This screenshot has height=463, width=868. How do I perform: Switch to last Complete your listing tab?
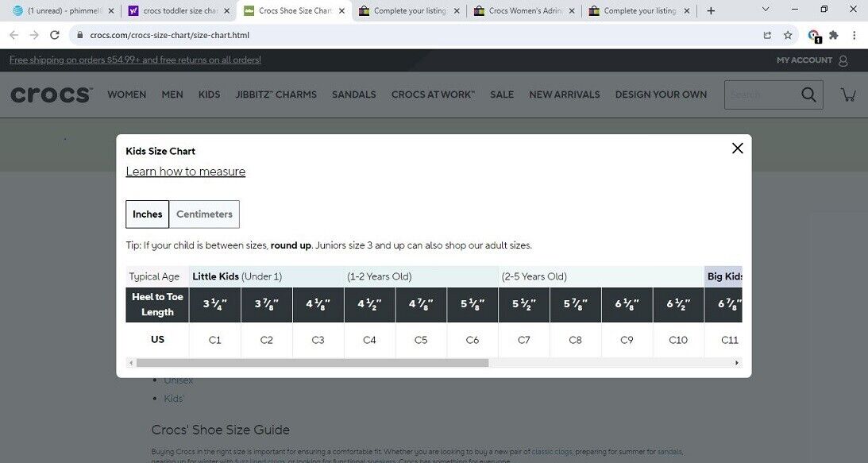click(638, 10)
